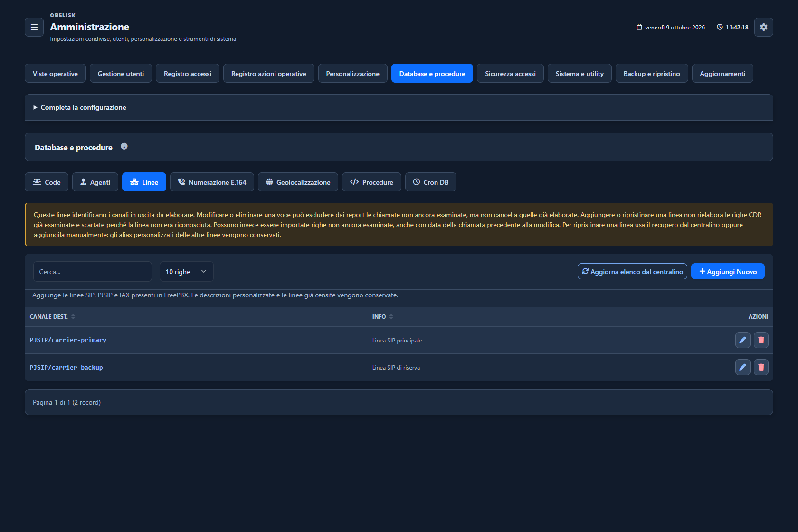Click Pagina 1 di 1 (2 record) text
Image resolution: width=798 pixels, height=532 pixels.
point(66,402)
